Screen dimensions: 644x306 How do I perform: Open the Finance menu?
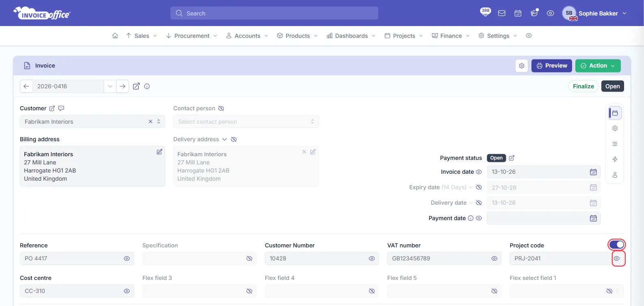451,36
